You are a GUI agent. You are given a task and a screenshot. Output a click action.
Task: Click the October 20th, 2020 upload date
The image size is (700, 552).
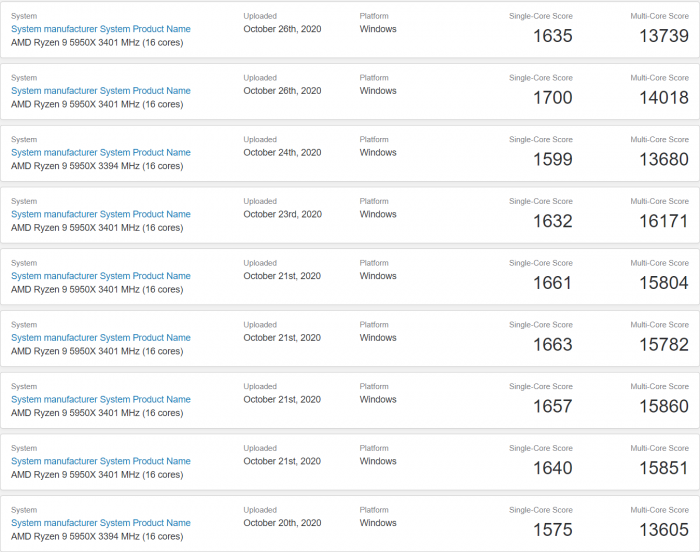click(x=282, y=523)
